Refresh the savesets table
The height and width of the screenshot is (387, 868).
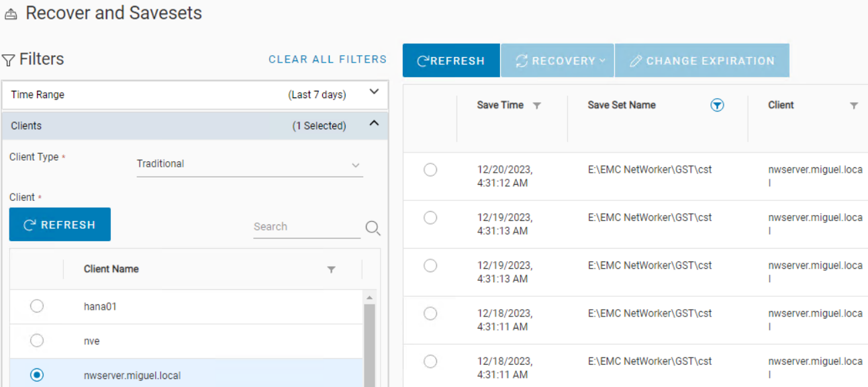tap(450, 60)
